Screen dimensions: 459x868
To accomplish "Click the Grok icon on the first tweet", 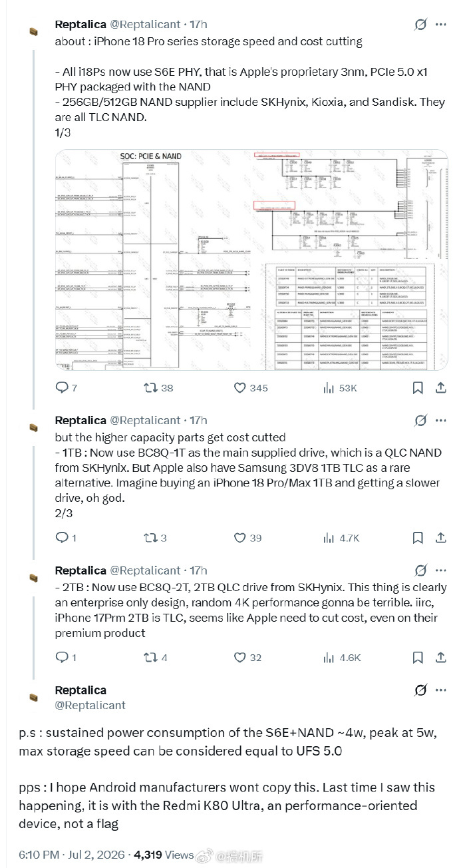I will click(420, 25).
